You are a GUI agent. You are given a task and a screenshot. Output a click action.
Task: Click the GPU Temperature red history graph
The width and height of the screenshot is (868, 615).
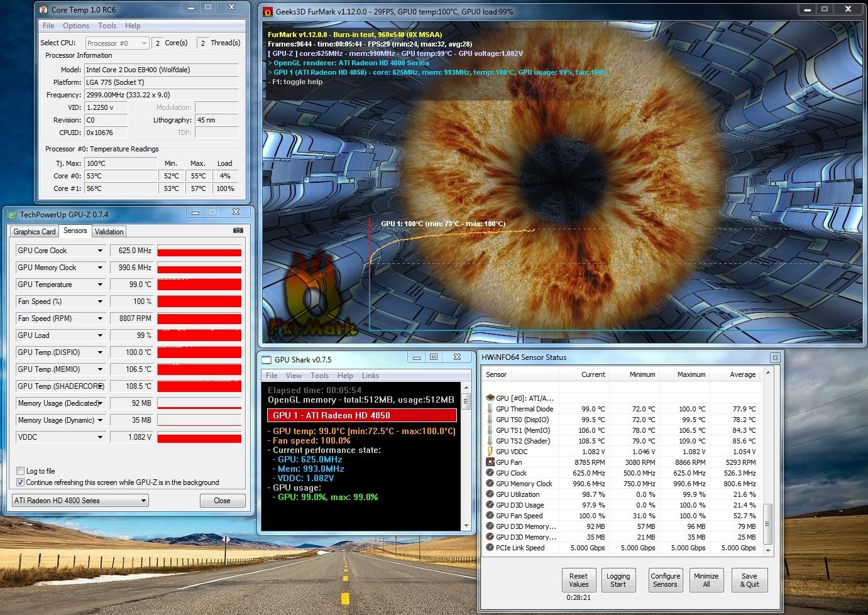click(199, 285)
